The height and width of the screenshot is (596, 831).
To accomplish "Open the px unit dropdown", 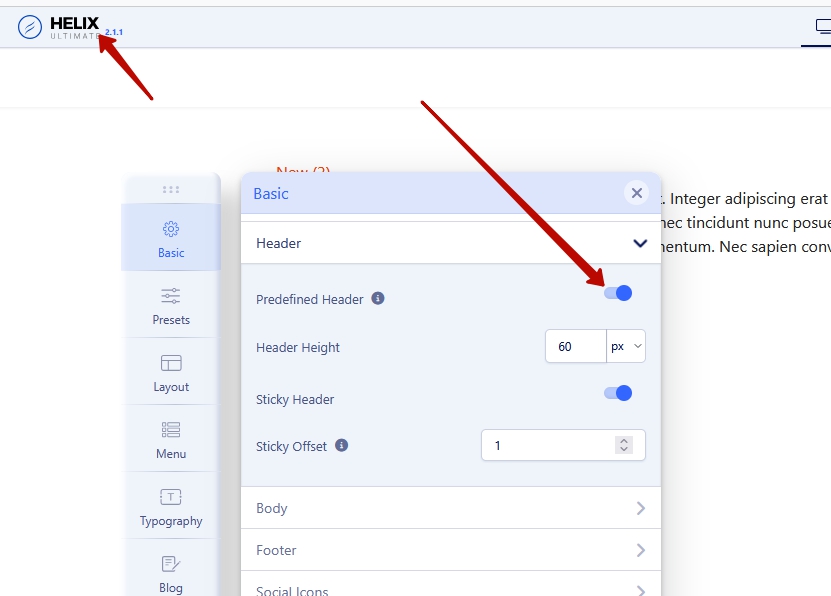I will point(626,347).
